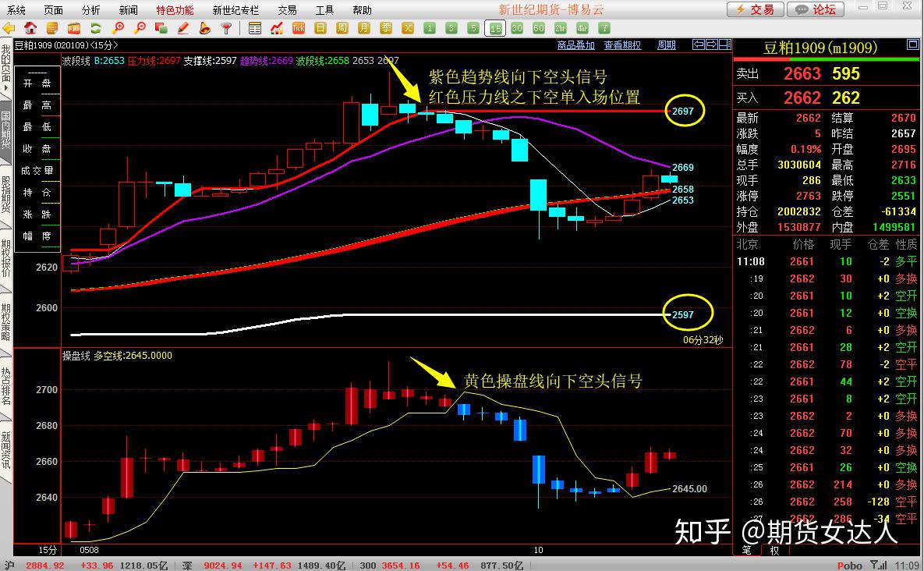Open the 交易 menu

click(288, 10)
